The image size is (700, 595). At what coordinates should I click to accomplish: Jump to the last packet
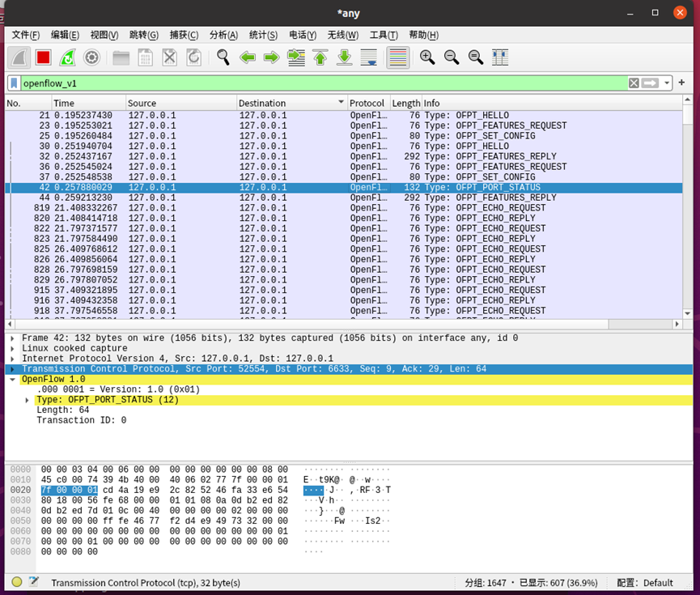coord(345,57)
